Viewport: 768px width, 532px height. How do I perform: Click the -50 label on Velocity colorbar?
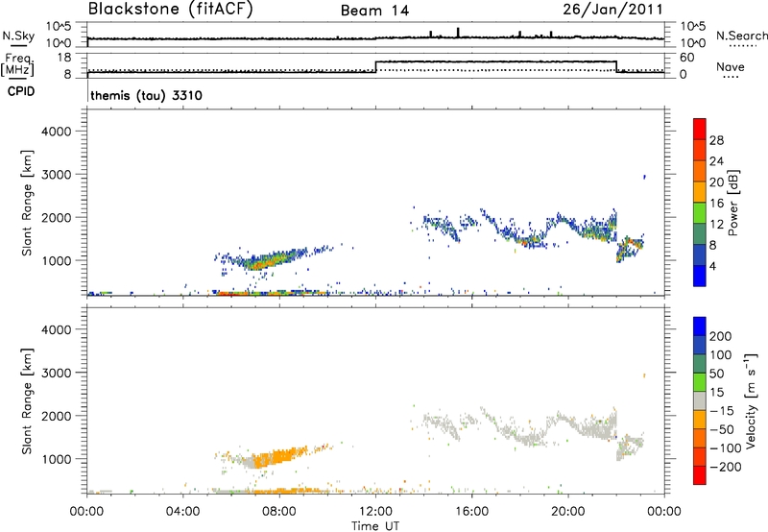722,429
